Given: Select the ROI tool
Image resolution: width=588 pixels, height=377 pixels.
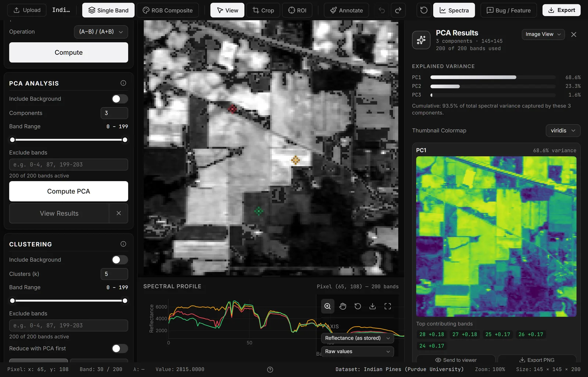Looking at the screenshot, I should [297, 10].
